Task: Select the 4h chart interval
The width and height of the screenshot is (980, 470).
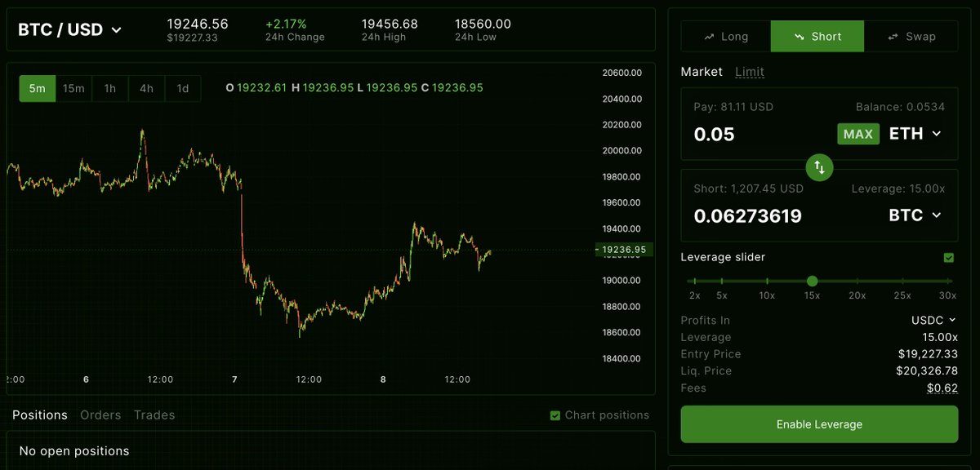Action: (x=146, y=88)
